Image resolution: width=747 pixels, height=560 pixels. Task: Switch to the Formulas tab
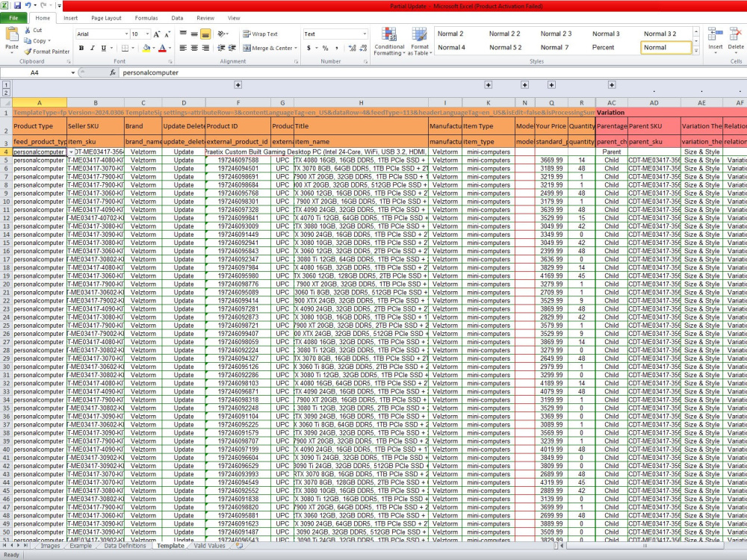click(x=146, y=18)
